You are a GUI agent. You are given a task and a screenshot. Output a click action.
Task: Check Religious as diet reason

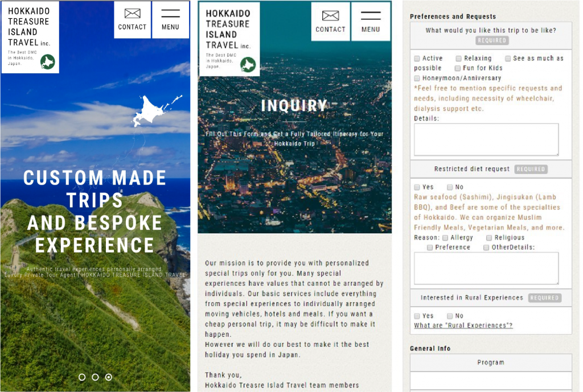(489, 238)
